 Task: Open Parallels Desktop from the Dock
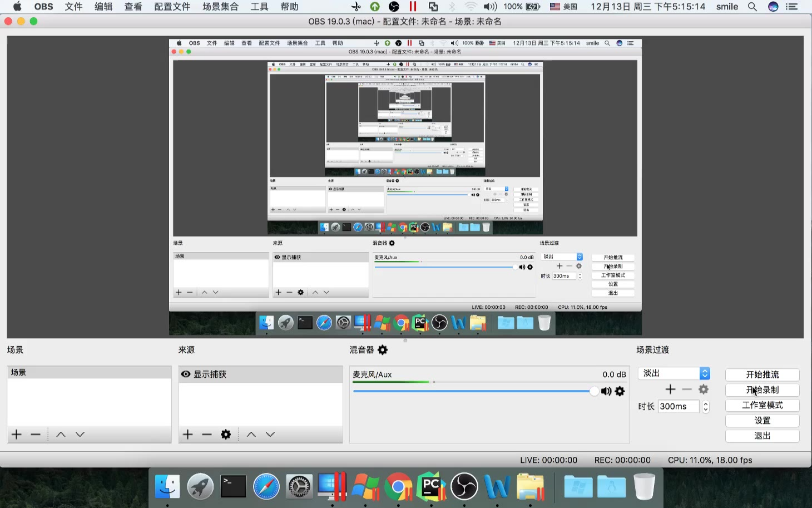(333, 487)
